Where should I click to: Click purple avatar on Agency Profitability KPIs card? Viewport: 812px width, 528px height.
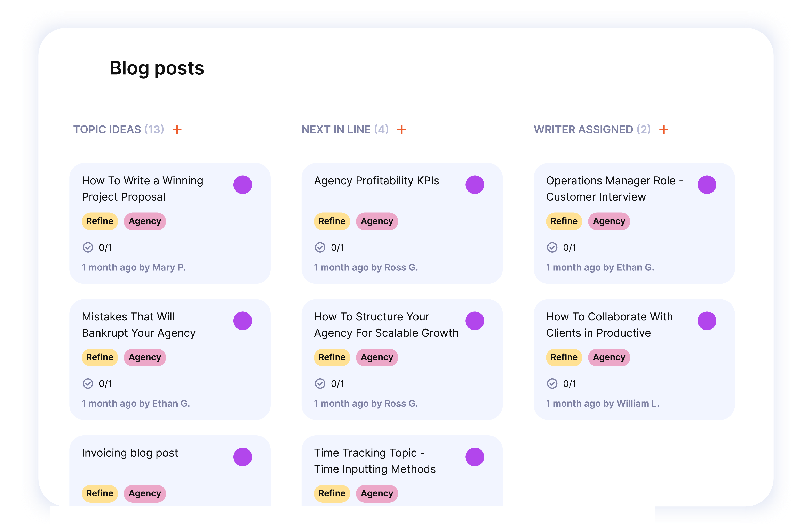(475, 185)
